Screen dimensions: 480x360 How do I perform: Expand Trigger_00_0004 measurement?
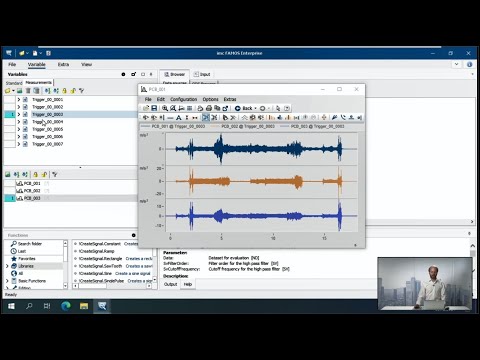[19, 122]
